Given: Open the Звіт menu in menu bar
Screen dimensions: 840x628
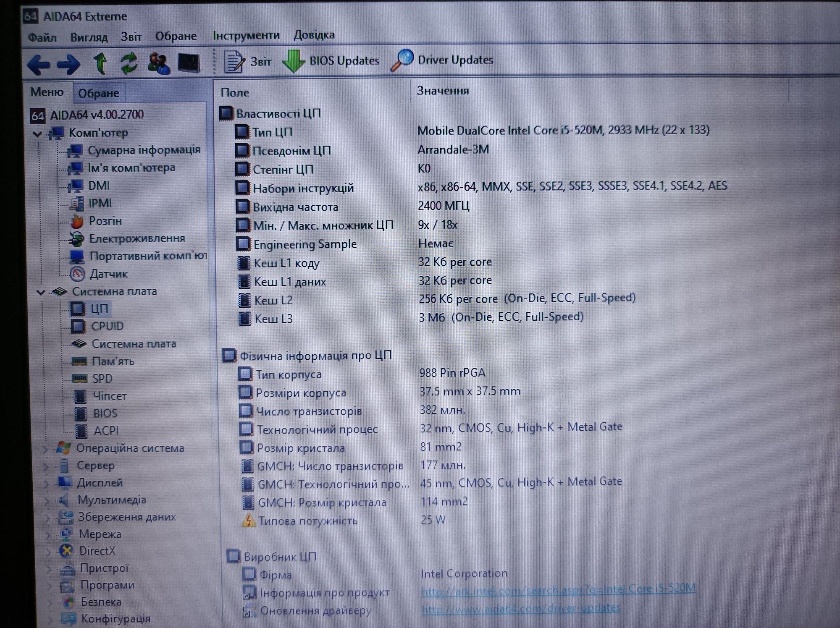Looking at the screenshot, I should tap(131, 37).
